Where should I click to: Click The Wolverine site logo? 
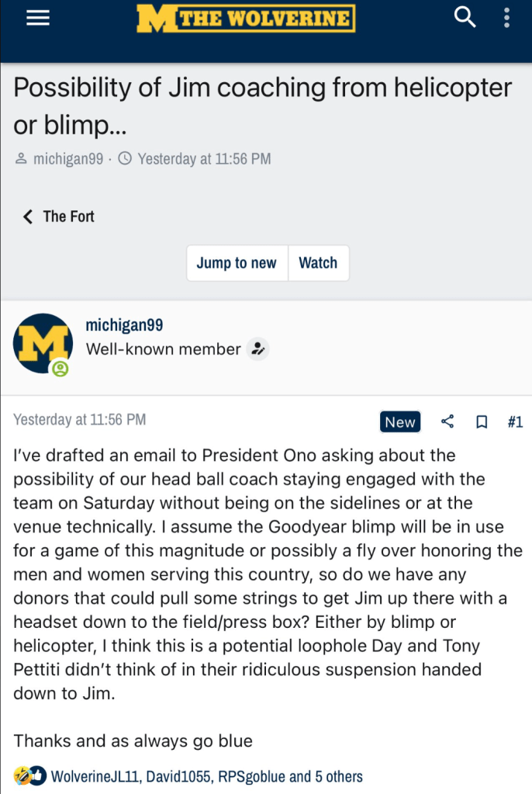pyautogui.click(x=246, y=19)
